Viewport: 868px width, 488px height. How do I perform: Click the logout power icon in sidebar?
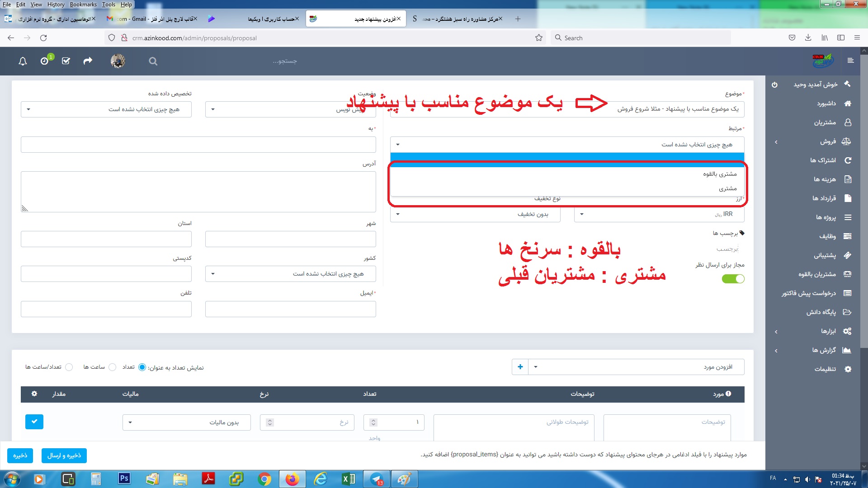coord(774,84)
